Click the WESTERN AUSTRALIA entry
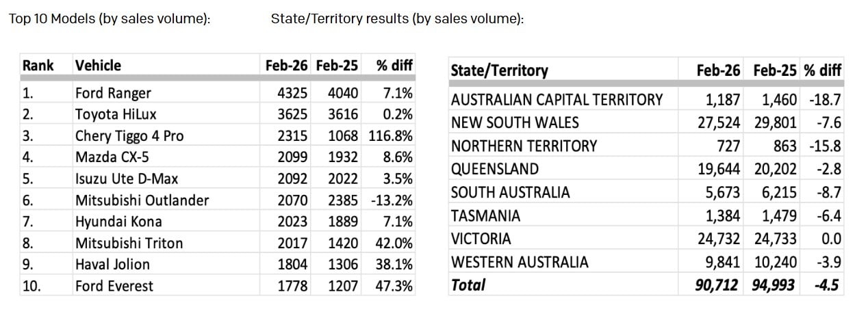868x316 pixels. (520, 262)
